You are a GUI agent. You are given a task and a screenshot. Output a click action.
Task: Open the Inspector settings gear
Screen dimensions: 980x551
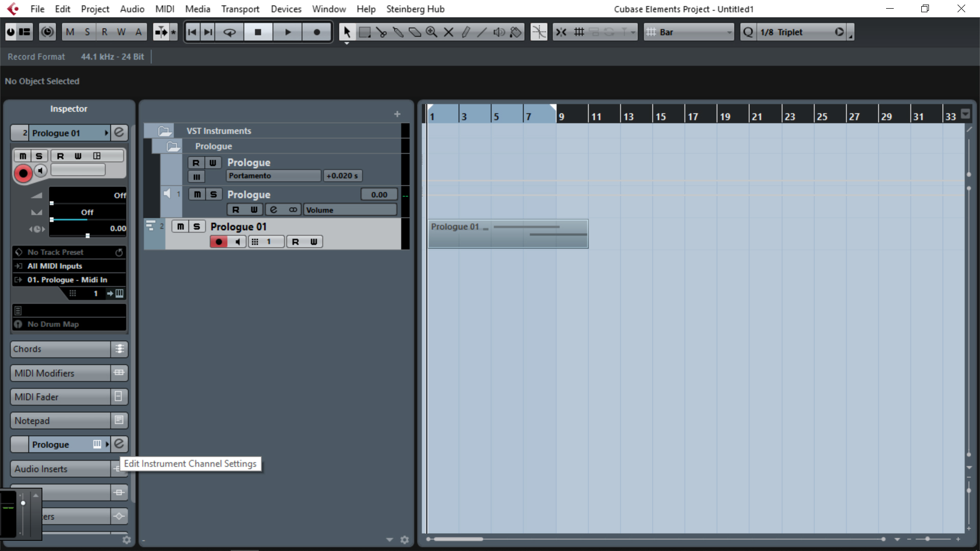pyautogui.click(x=127, y=540)
